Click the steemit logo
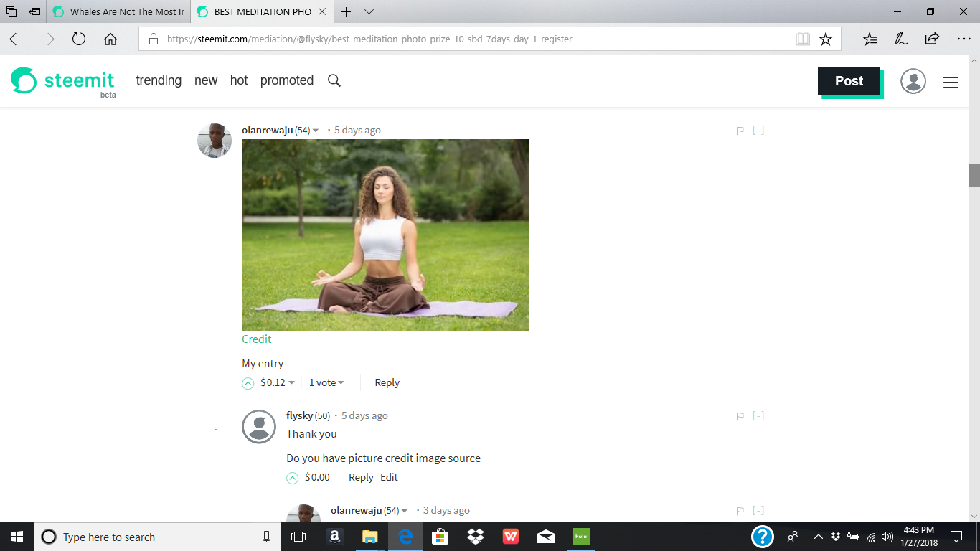Screen dimensions: 980x551 61,80
